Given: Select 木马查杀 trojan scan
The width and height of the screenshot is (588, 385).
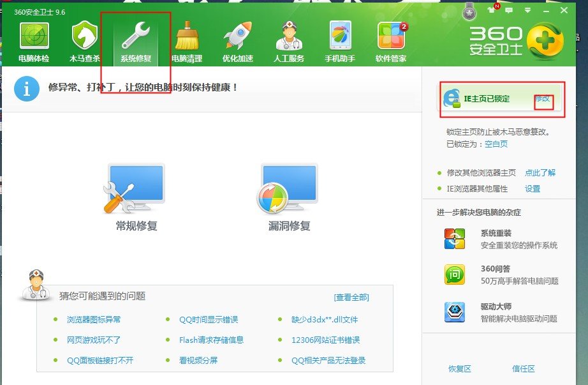Looking at the screenshot, I should [85, 40].
